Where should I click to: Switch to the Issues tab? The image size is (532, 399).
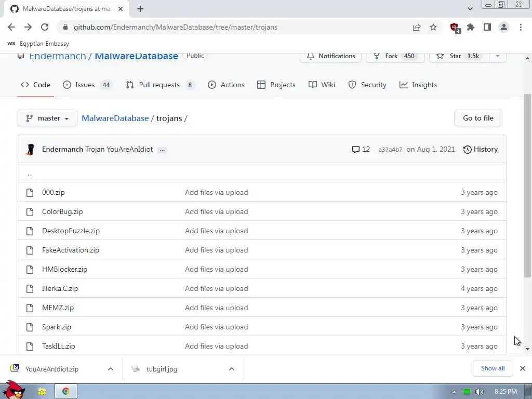(87, 85)
